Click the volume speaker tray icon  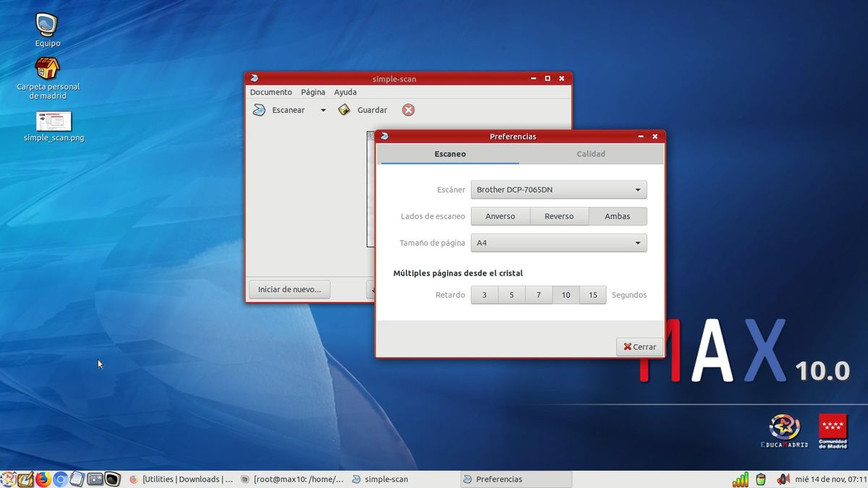(x=783, y=479)
